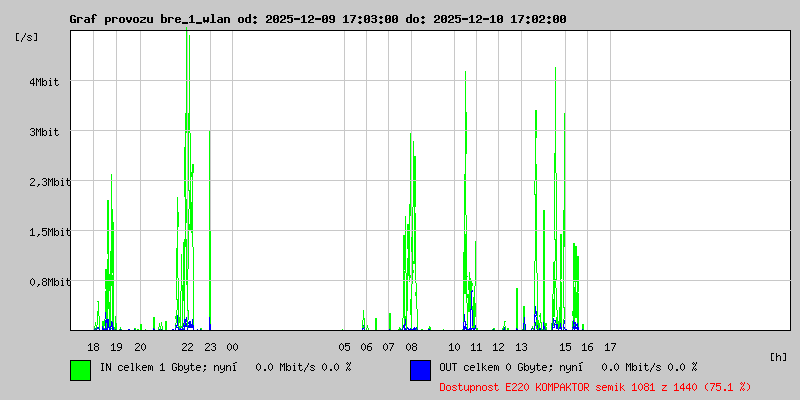
Task: Click the hour label '15'
Action: (565, 347)
